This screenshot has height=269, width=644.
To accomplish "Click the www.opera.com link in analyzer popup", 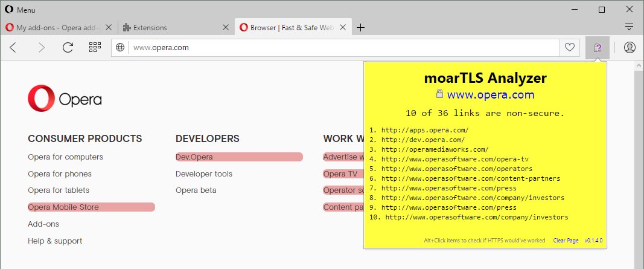I will pos(490,95).
